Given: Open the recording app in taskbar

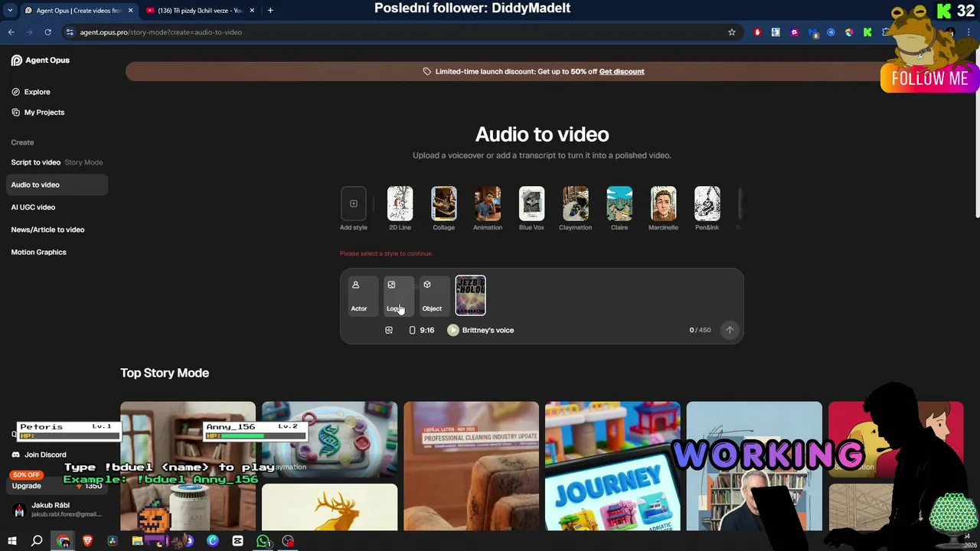Looking at the screenshot, I should pyautogui.click(x=288, y=541).
